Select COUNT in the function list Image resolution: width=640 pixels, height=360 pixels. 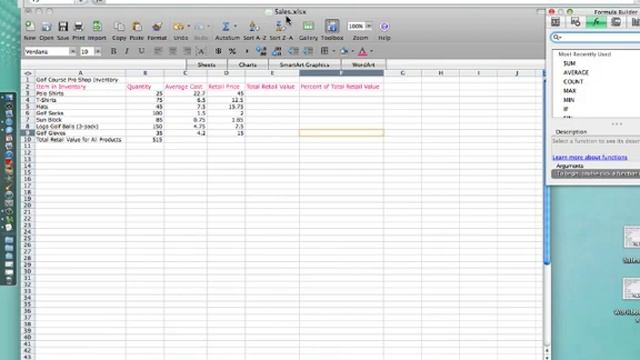[573, 82]
